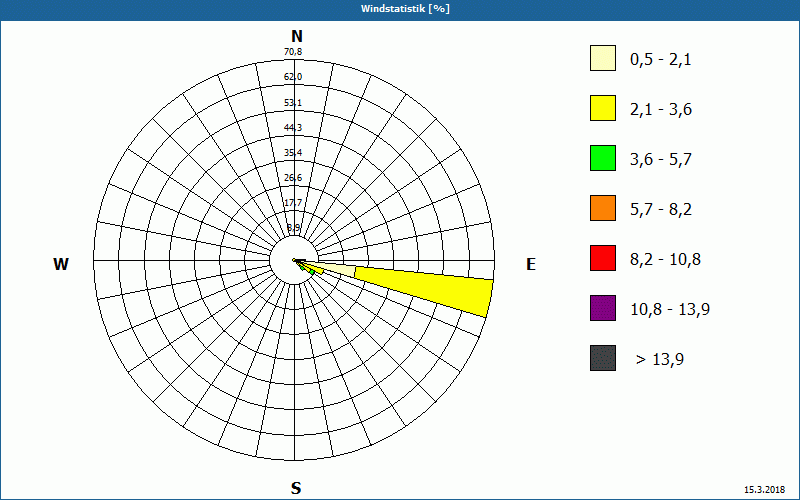Click the red 8,2 - 10,8 legend swatch
Screen dimensions: 800x500
coord(603,258)
